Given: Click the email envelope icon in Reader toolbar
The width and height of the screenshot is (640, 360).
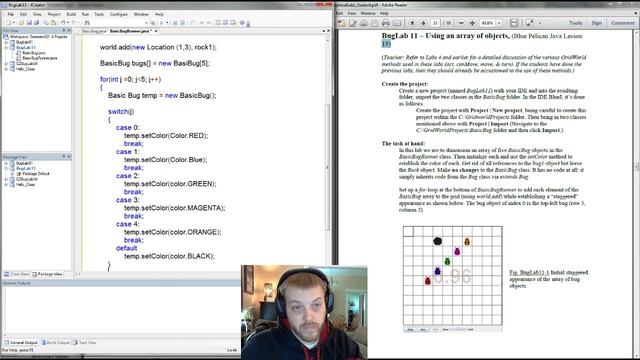Looking at the screenshot, I should 396,23.
